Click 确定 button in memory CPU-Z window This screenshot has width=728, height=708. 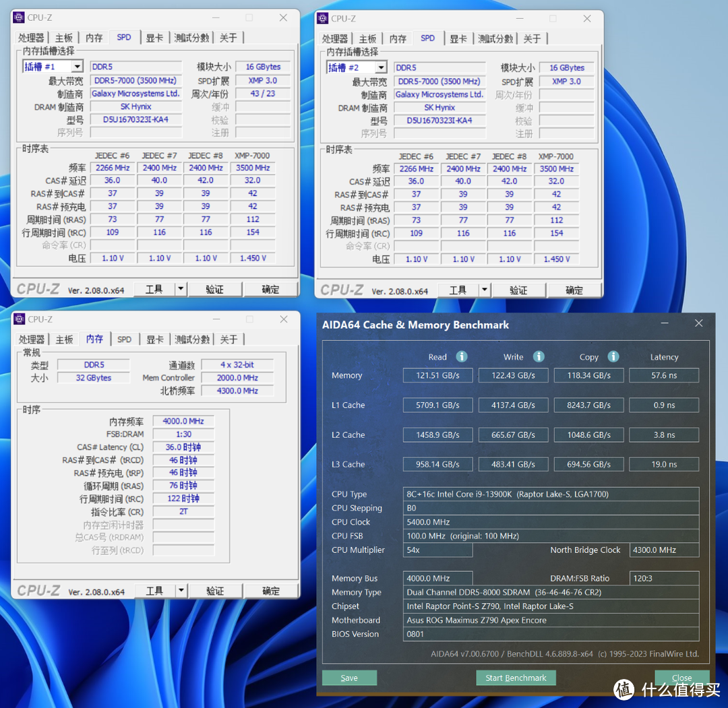click(x=271, y=591)
